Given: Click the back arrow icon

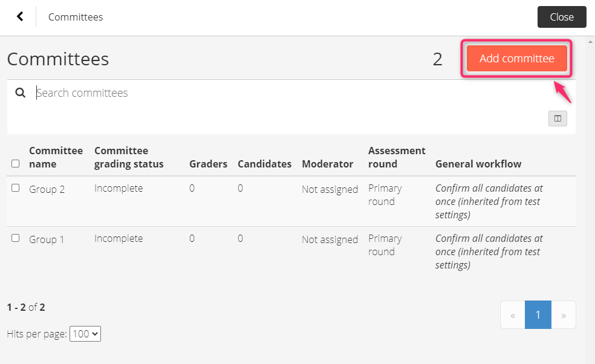Looking at the screenshot, I should coord(20,16).
